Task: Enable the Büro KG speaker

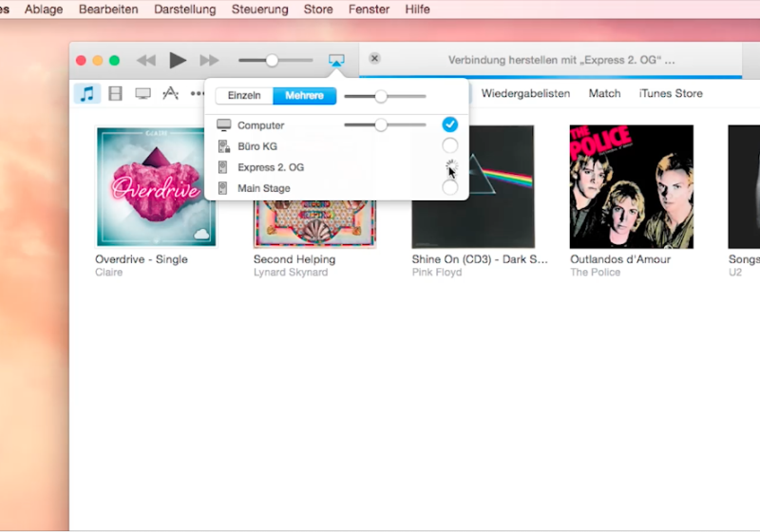Action: point(450,145)
